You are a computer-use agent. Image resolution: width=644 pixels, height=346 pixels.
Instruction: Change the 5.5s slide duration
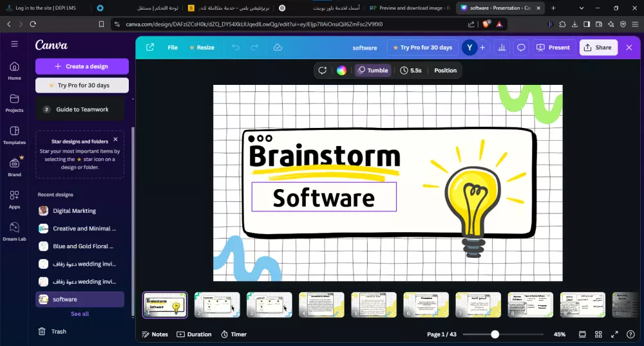point(411,71)
